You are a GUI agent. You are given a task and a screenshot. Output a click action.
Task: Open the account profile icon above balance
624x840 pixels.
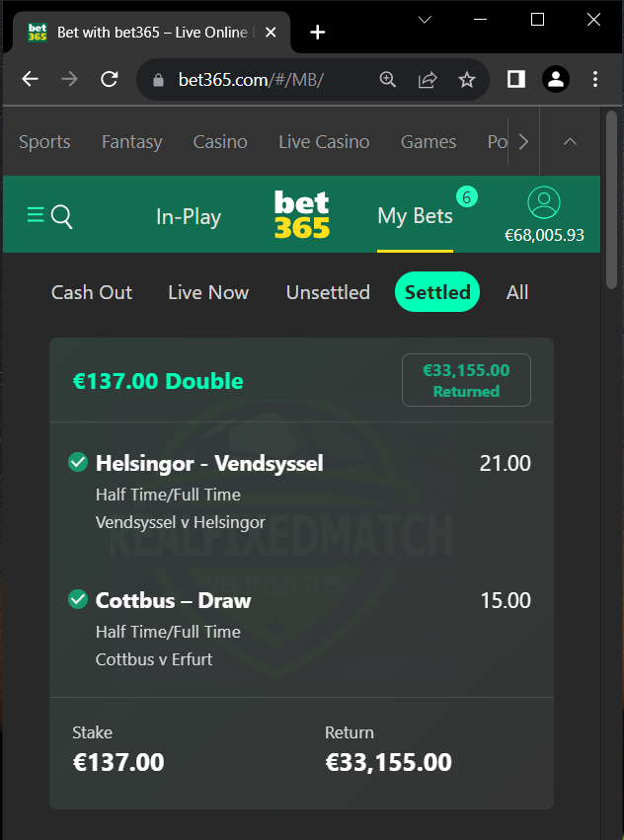[x=544, y=202]
